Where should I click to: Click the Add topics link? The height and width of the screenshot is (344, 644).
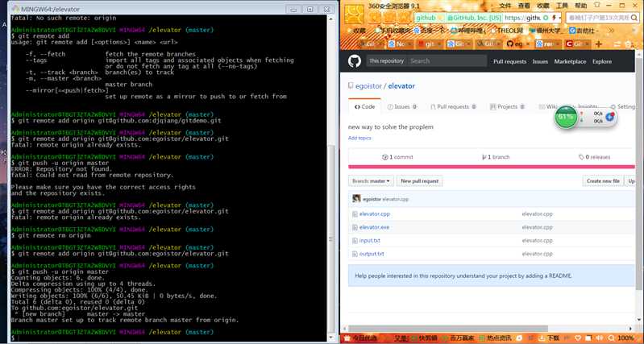pos(359,138)
